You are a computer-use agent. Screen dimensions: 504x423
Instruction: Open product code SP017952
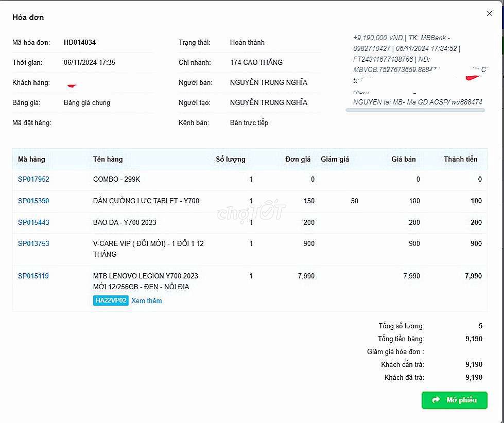coord(33,179)
